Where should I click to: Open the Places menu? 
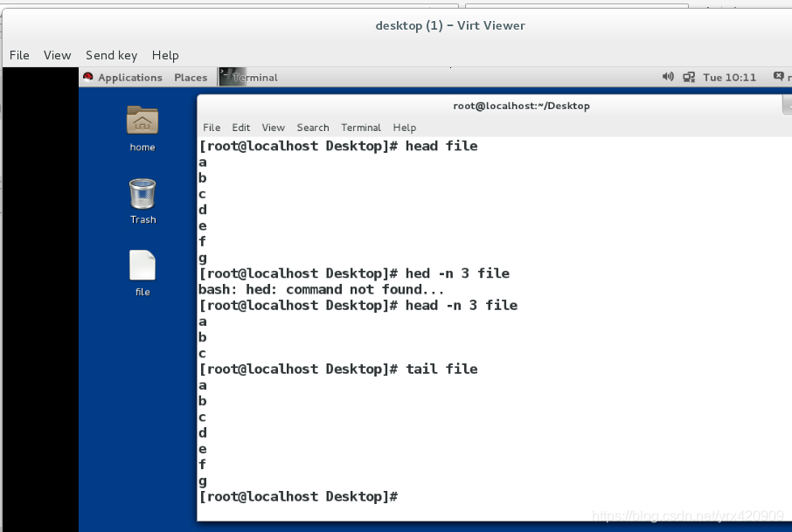(x=191, y=77)
